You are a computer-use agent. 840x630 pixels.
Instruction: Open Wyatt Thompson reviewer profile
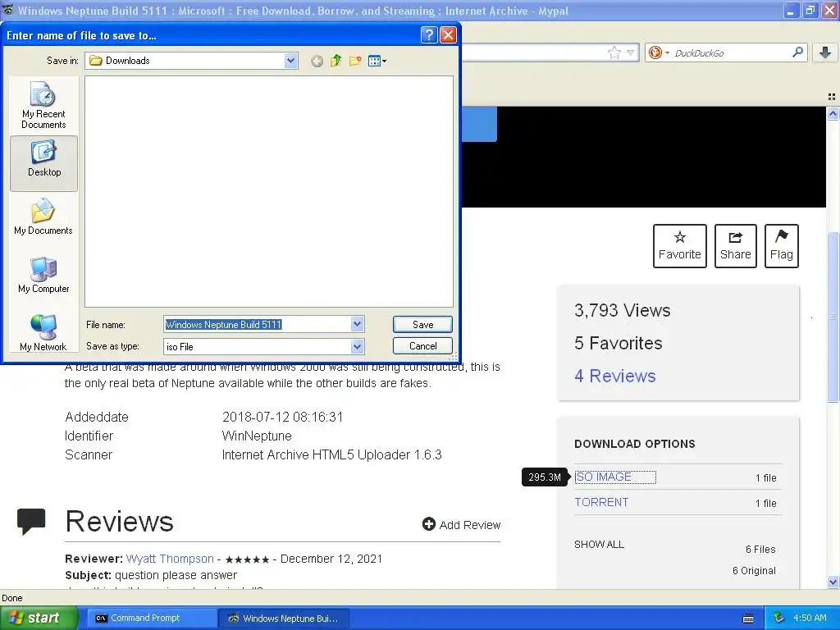[170, 559]
